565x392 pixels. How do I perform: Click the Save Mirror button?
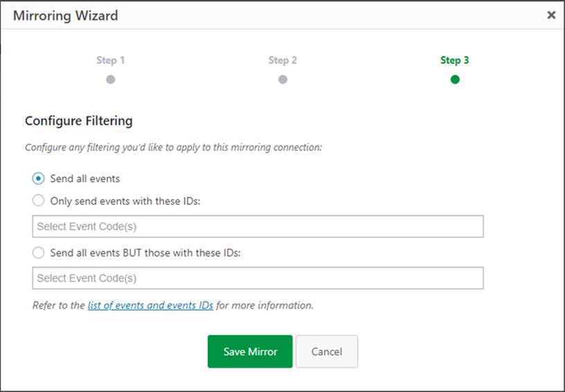coord(250,352)
